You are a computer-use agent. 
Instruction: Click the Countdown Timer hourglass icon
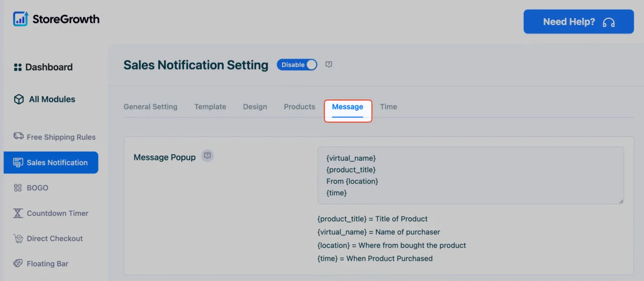(18, 213)
